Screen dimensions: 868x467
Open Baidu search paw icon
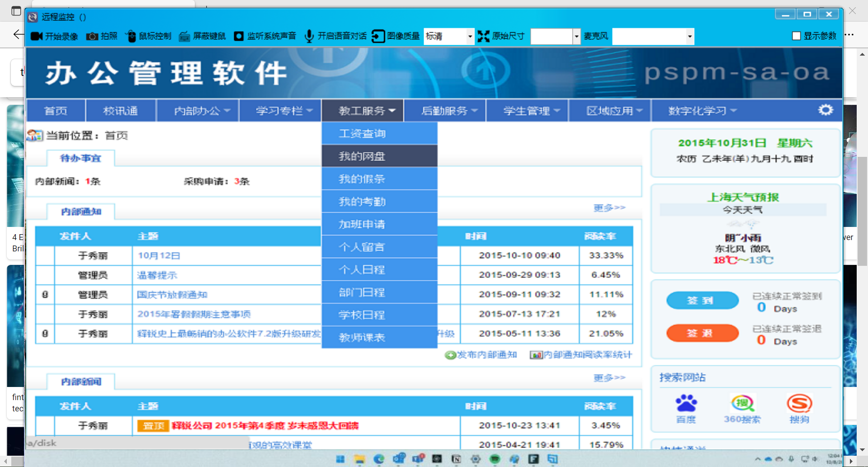tap(686, 403)
